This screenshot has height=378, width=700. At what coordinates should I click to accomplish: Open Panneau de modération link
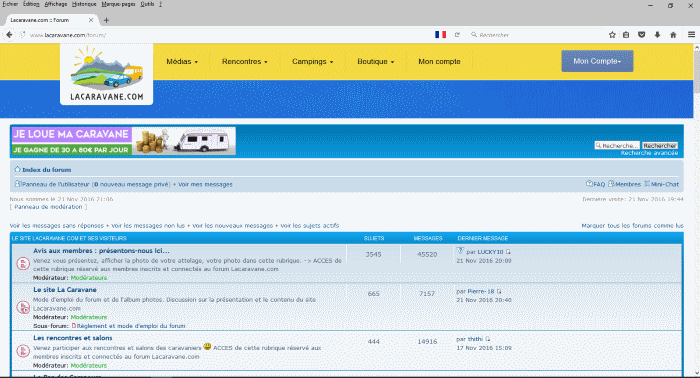point(48,207)
